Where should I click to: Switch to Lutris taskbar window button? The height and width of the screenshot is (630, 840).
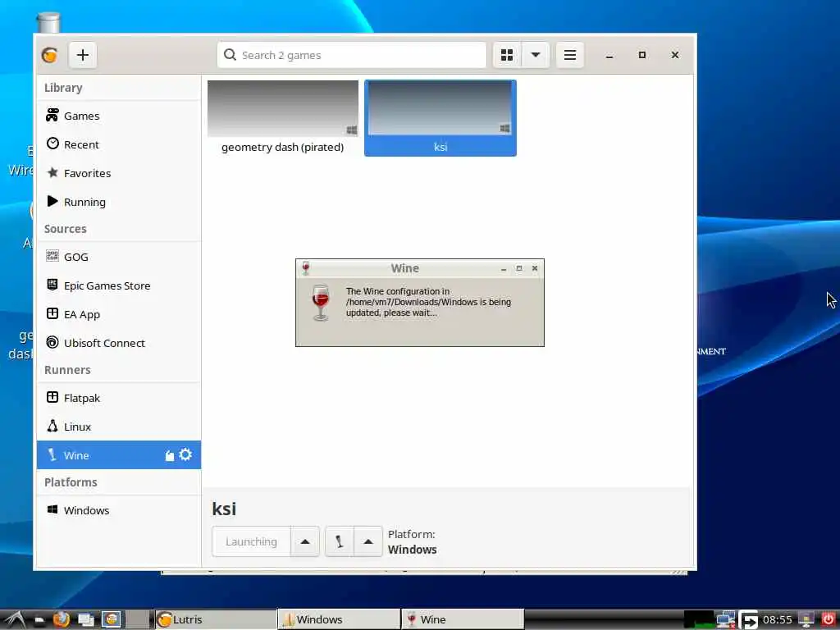(x=216, y=619)
